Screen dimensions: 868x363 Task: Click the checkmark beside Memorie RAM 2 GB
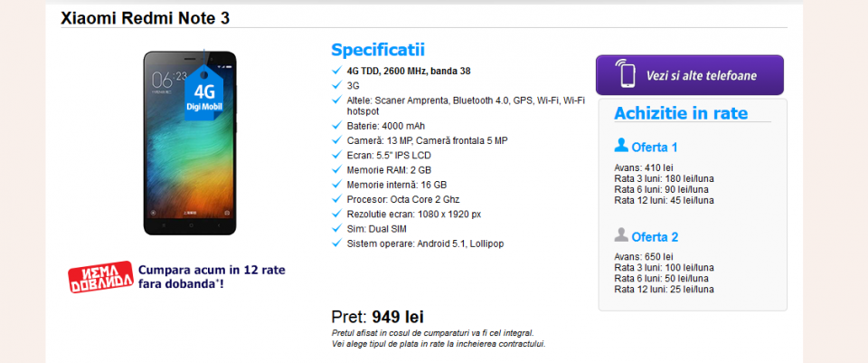[337, 170]
